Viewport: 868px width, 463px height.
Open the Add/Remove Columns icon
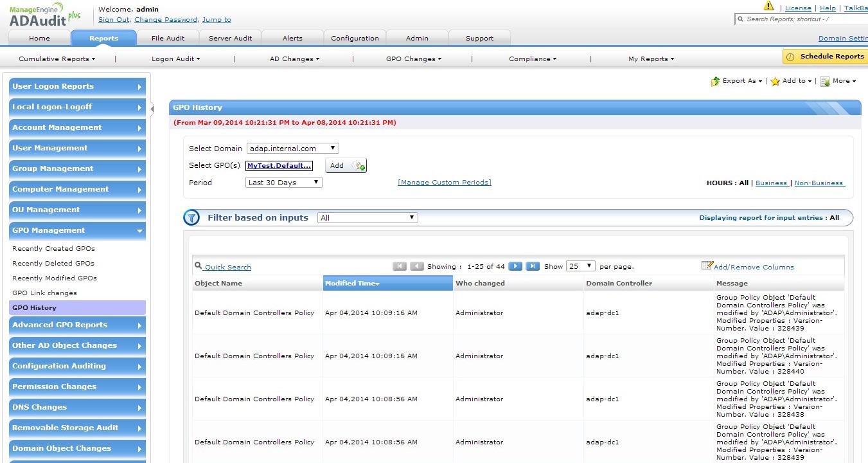[707, 266]
